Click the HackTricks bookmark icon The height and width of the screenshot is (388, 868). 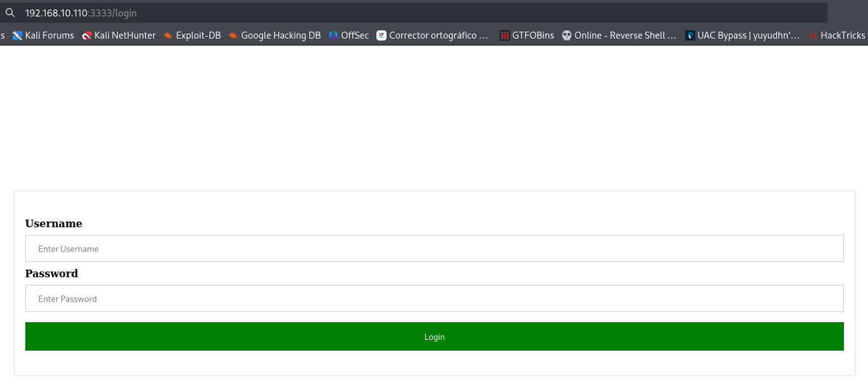(x=813, y=35)
